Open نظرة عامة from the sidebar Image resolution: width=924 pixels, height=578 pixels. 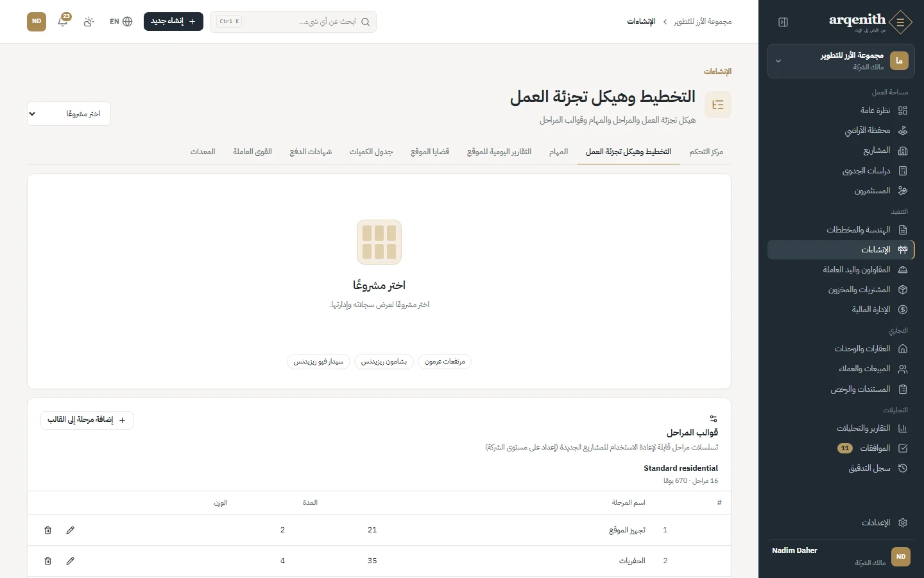click(x=841, y=110)
